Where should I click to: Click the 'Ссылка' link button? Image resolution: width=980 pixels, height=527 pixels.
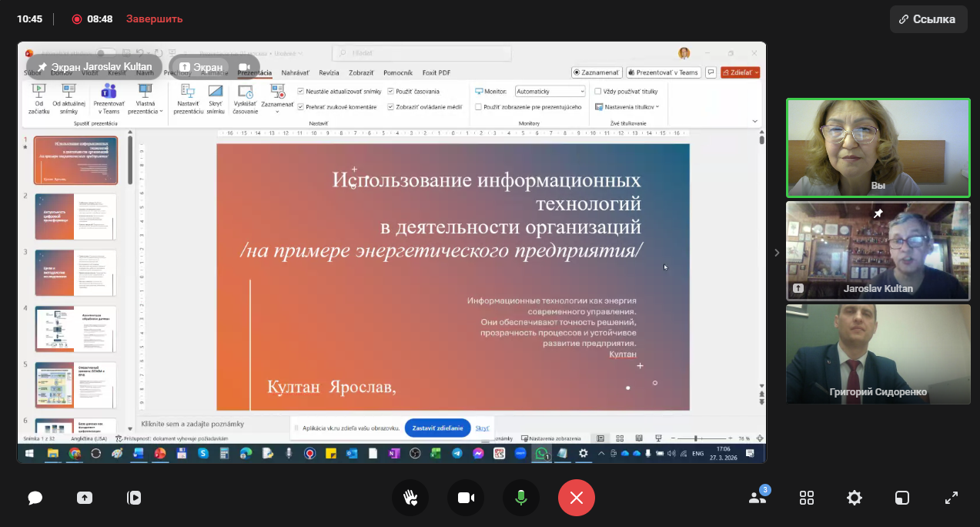[x=928, y=19]
